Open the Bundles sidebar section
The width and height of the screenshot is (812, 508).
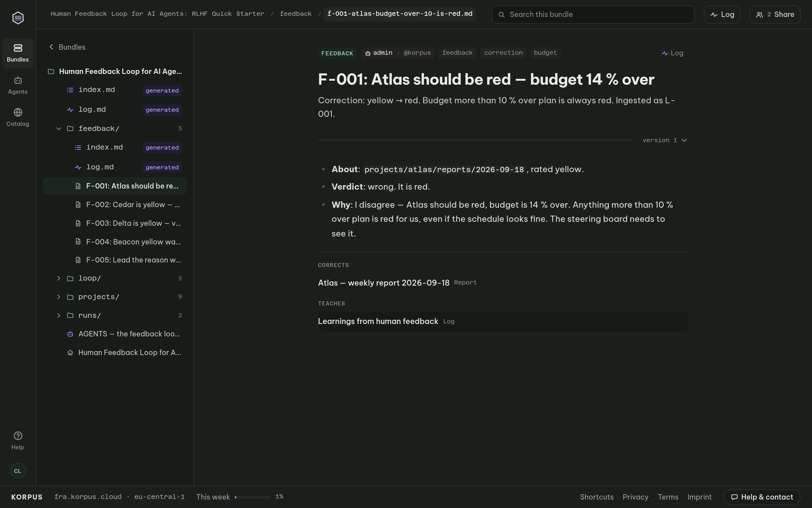(18, 53)
